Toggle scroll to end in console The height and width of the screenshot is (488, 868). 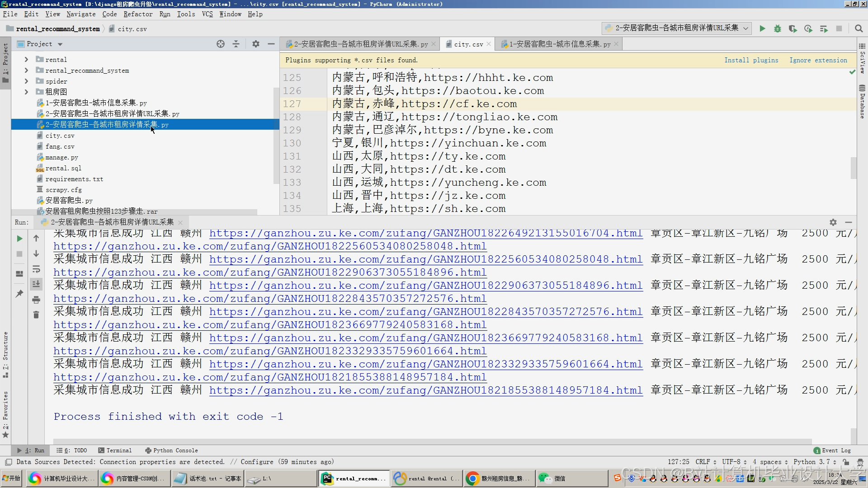(36, 284)
